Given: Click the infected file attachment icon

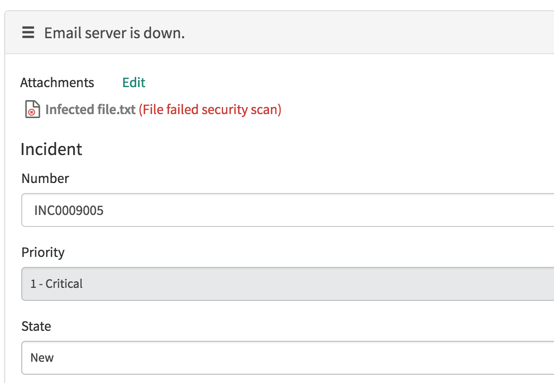Looking at the screenshot, I should (32, 109).
